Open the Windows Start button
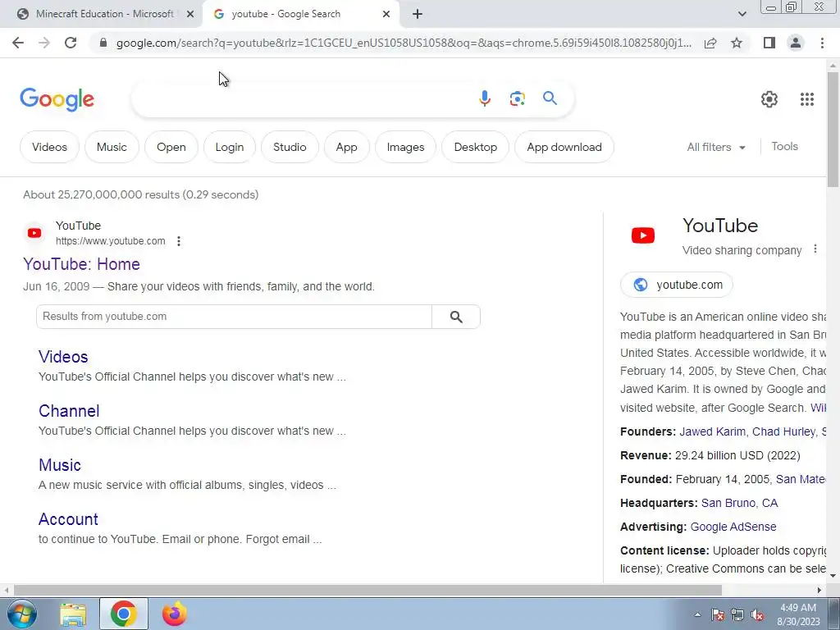Image resolution: width=840 pixels, height=630 pixels. pyautogui.click(x=22, y=614)
